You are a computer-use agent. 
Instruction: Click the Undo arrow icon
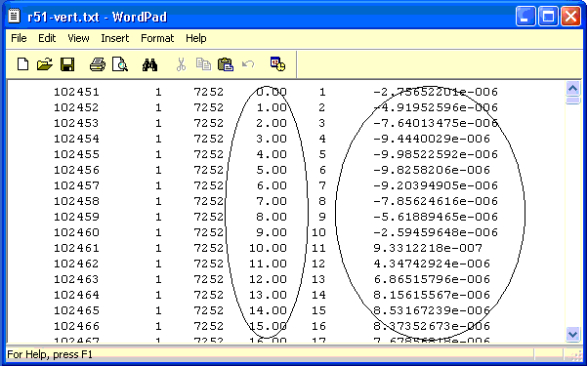248,64
